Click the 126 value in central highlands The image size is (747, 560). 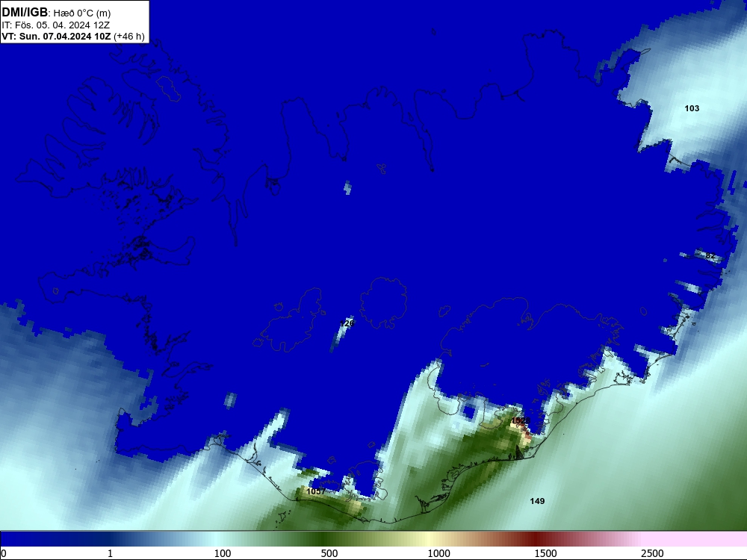pyautogui.click(x=347, y=323)
